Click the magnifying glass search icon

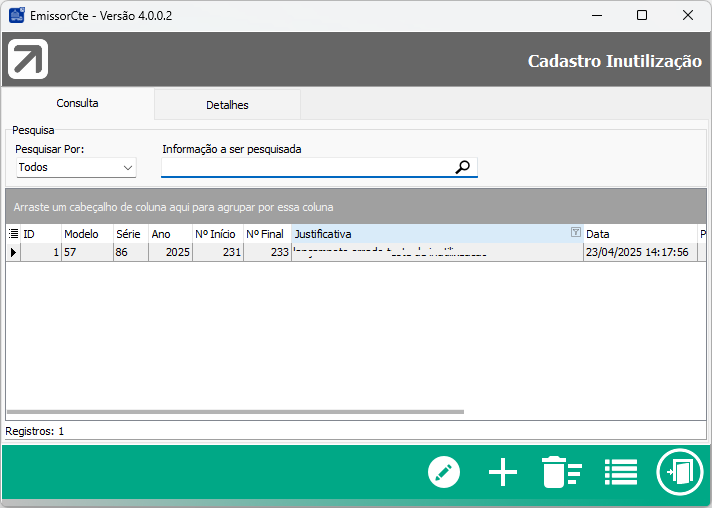click(462, 168)
